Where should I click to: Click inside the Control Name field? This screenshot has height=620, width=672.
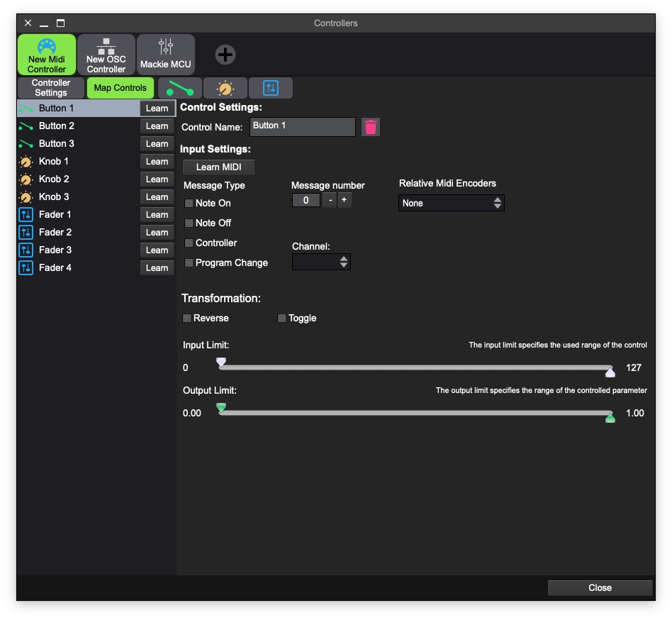click(x=303, y=126)
